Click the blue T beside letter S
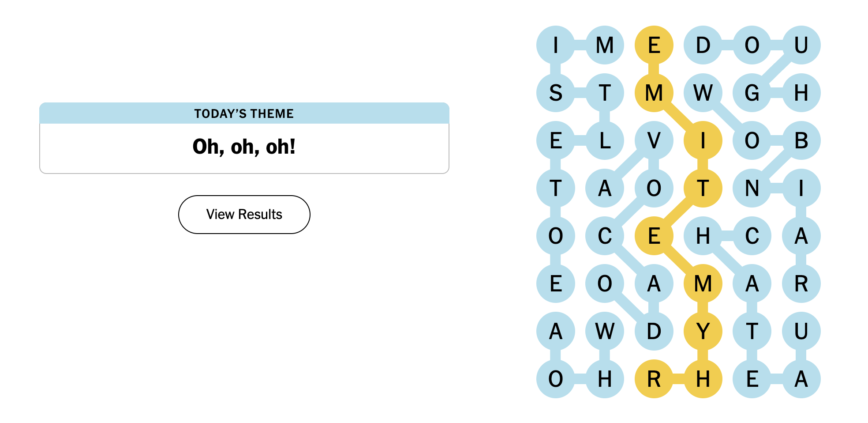The image size is (868, 423). [605, 93]
